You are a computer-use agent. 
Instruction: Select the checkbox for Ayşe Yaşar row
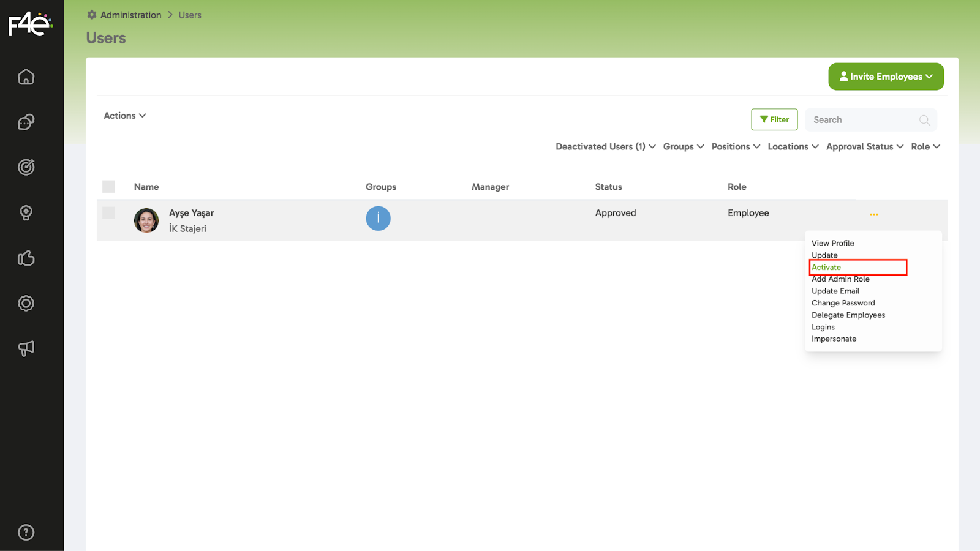pyautogui.click(x=109, y=213)
